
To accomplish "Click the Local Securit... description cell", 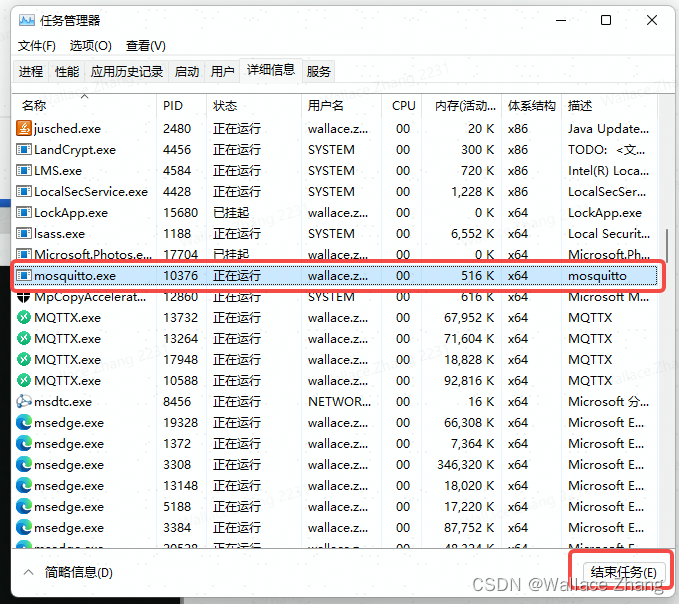I will point(609,234).
